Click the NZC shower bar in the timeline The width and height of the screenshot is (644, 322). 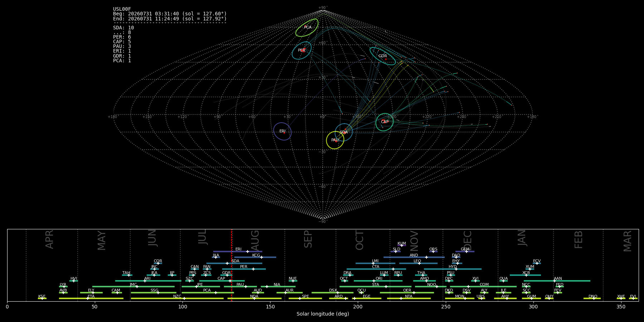click(177, 298)
